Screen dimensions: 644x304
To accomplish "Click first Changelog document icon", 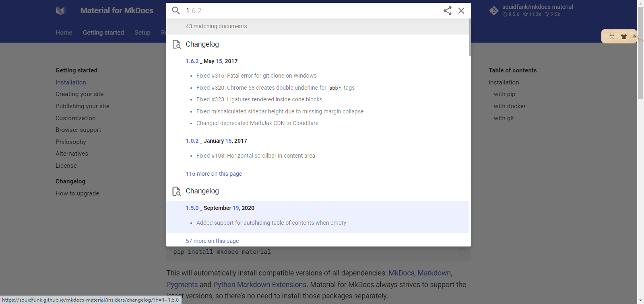I will click(x=177, y=44).
